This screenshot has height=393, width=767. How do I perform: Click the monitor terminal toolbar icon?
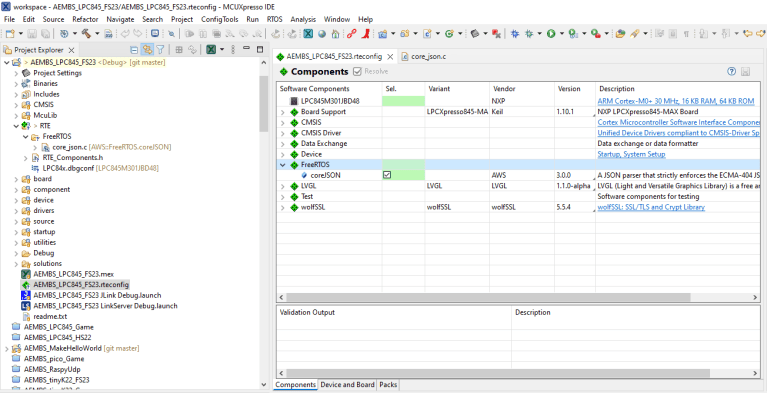click(155, 34)
